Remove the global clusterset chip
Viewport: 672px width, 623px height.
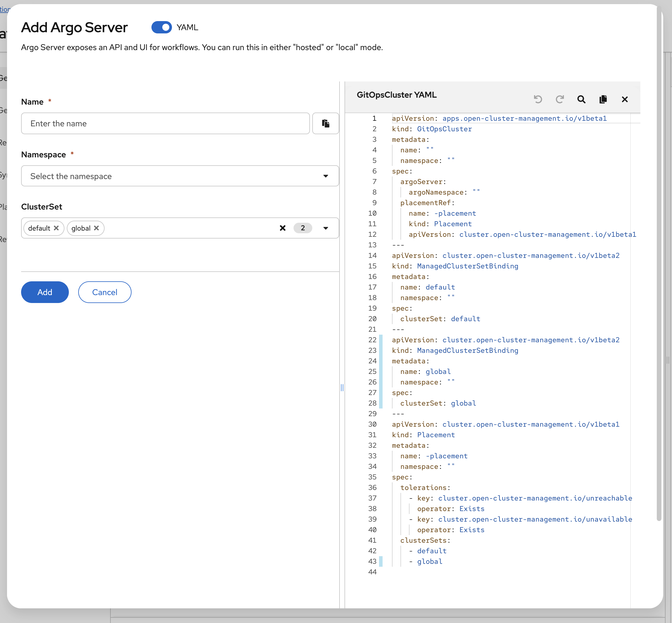pyautogui.click(x=96, y=228)
